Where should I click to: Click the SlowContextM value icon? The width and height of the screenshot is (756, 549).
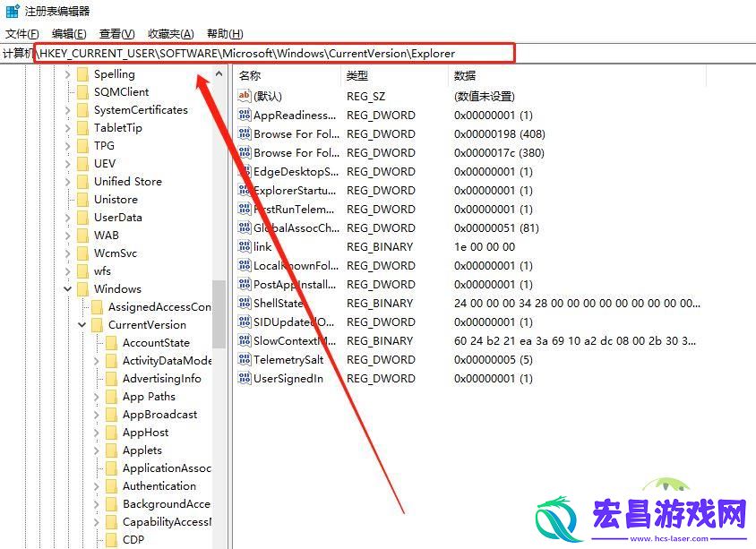(245, 340)
